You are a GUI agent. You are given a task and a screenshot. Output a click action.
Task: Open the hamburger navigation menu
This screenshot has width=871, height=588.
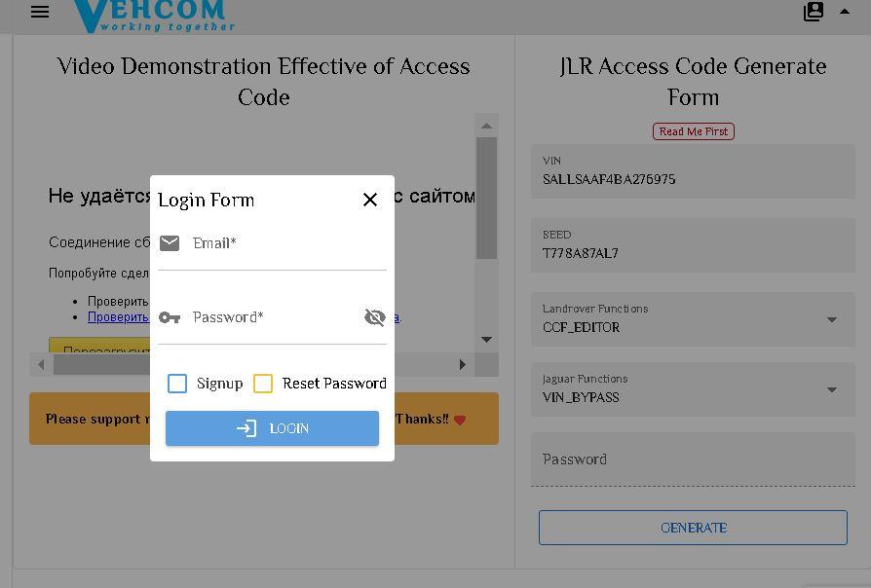(x=40, y=13)
